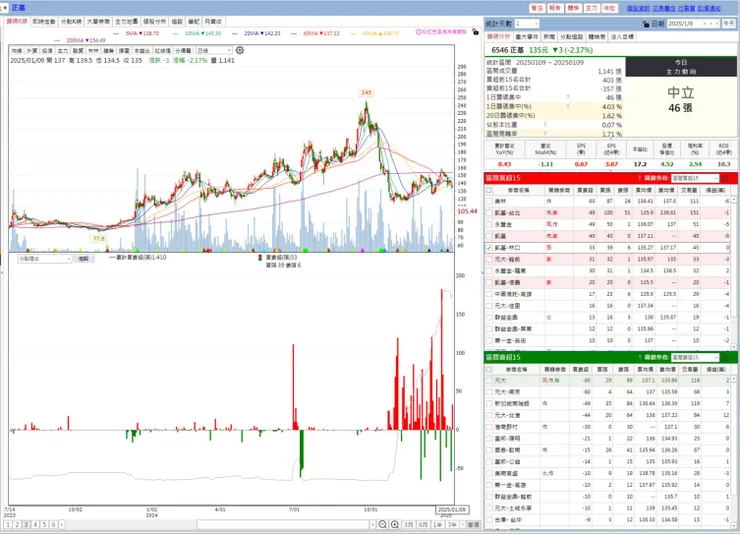The height and width of the screenshot is (534, 740).
Task: Click the pink circle notice icon above the chart
Action: point(418,32)
